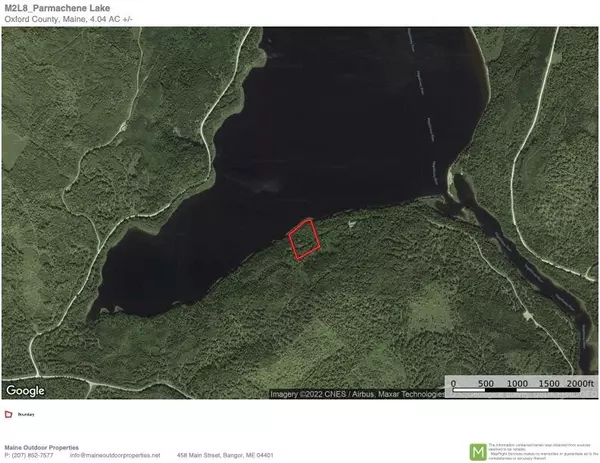Viewport: 600px width, 463px height.
Task: Click the 458 Main Street, Bangor address
Action: (225, 455)
